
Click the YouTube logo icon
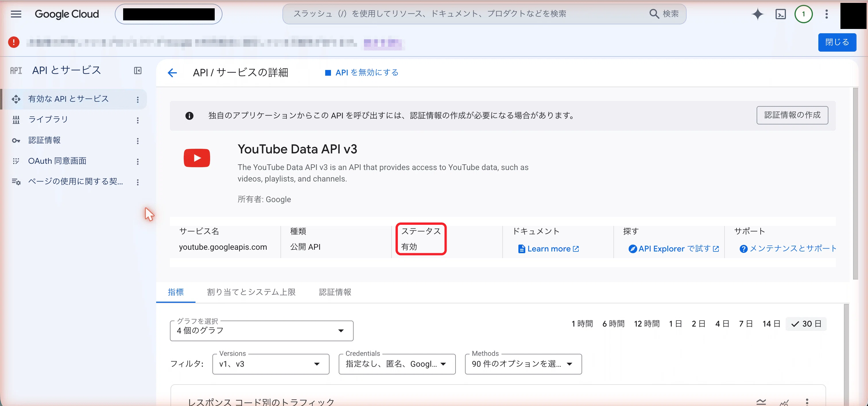click(x=196, y=158)
